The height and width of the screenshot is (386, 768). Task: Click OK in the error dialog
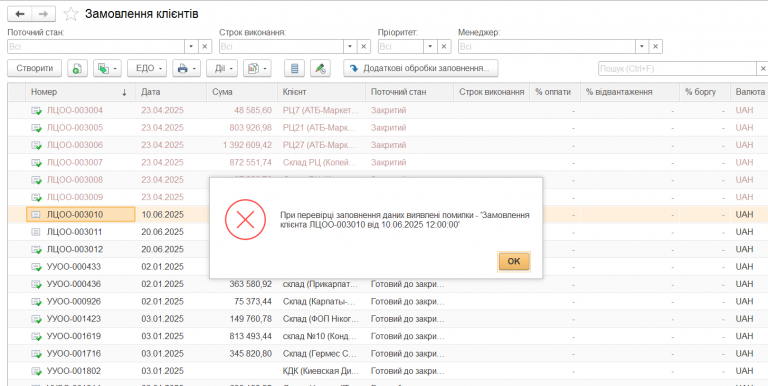[514, 261]
